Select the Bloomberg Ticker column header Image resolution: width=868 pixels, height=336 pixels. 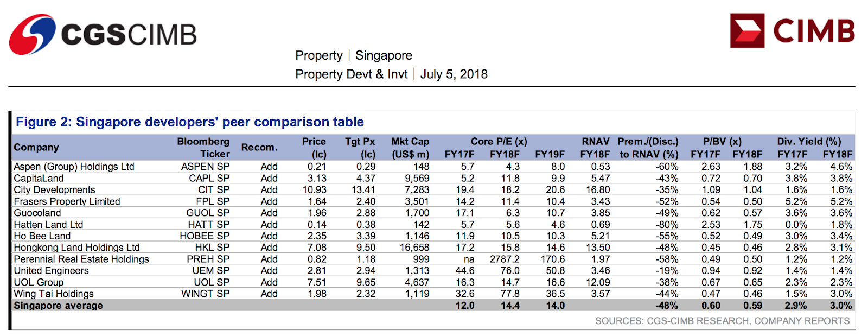[x=203, y=148]
